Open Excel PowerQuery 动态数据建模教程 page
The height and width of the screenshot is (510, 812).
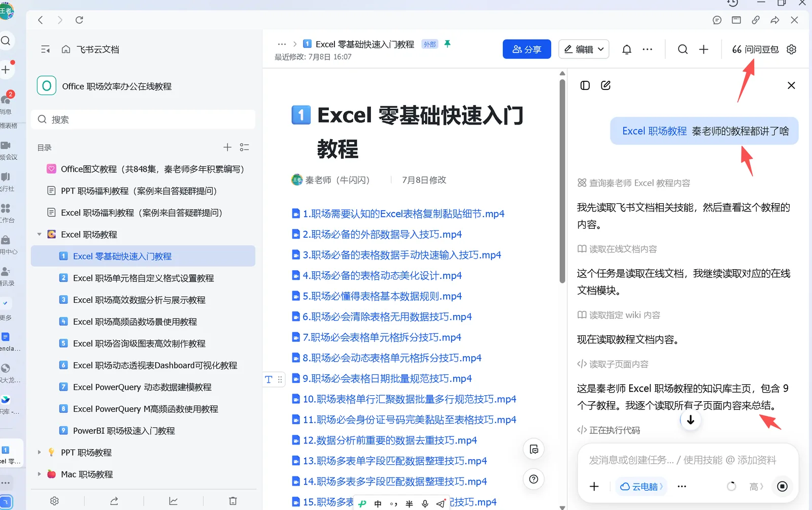pyautogui.click(x=143, y=387)
